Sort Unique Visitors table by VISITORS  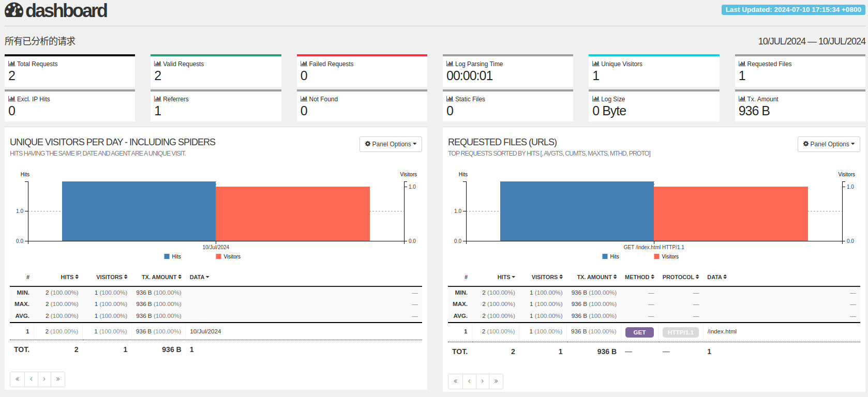[x=112, y=277]
